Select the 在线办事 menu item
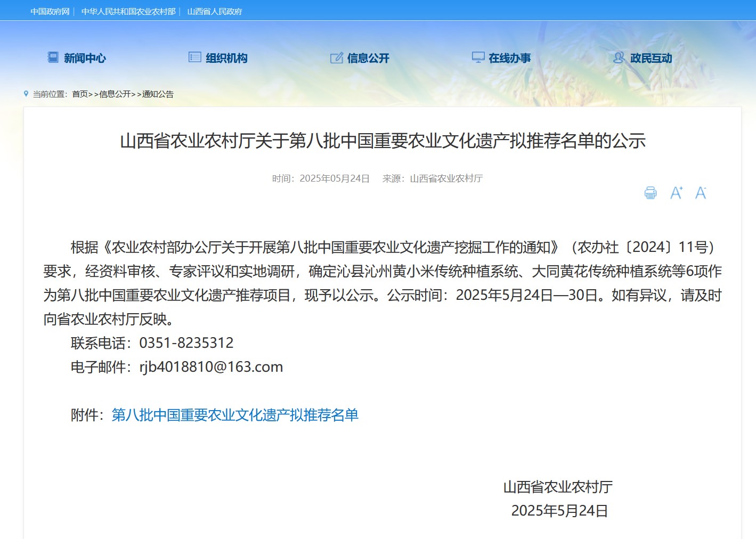The image size is (756, 539). click(510, 58)
